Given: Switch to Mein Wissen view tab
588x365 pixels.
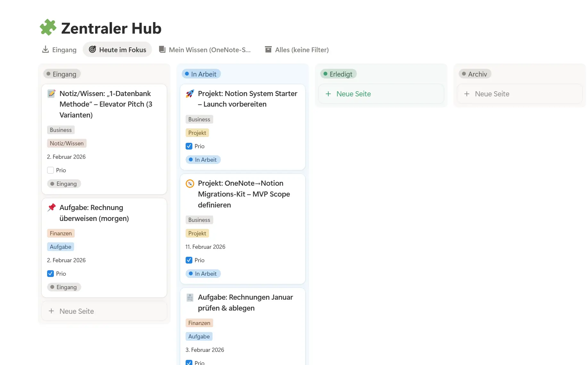Looking at the screenshot, I should pos(205,50).
